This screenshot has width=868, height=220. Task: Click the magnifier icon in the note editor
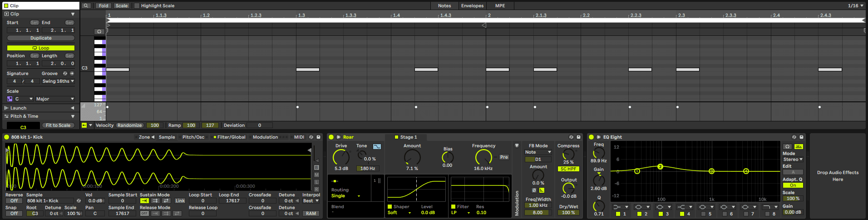tap(86, 5)
